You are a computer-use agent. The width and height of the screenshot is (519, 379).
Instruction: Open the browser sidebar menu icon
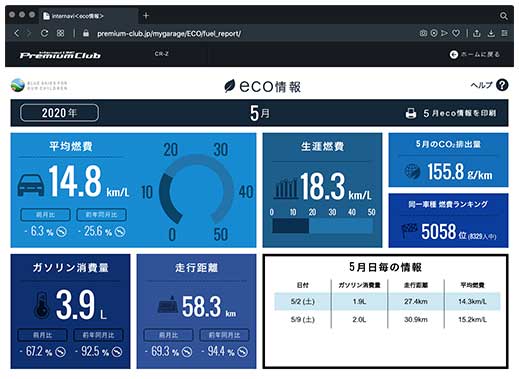click(505, 33)
